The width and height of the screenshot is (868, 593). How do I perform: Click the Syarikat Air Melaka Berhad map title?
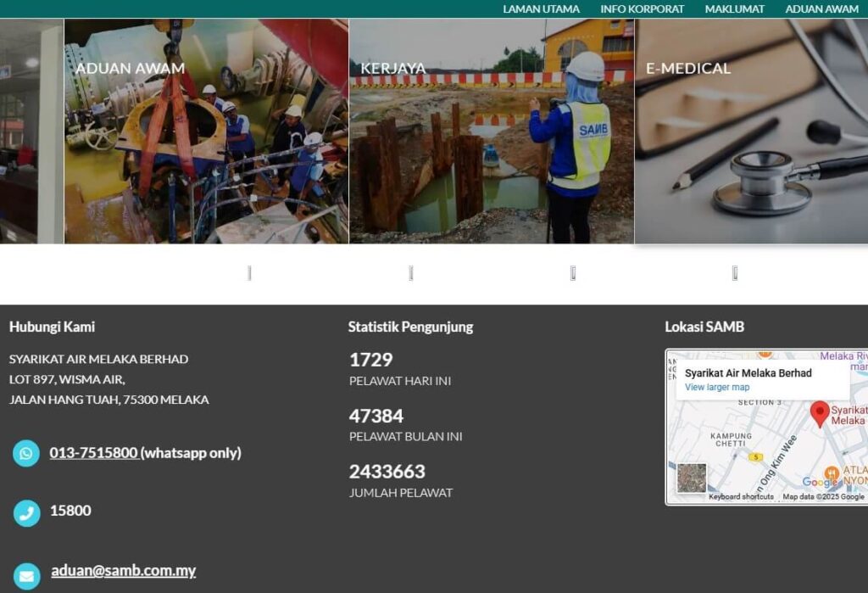[x=748, y=373]
